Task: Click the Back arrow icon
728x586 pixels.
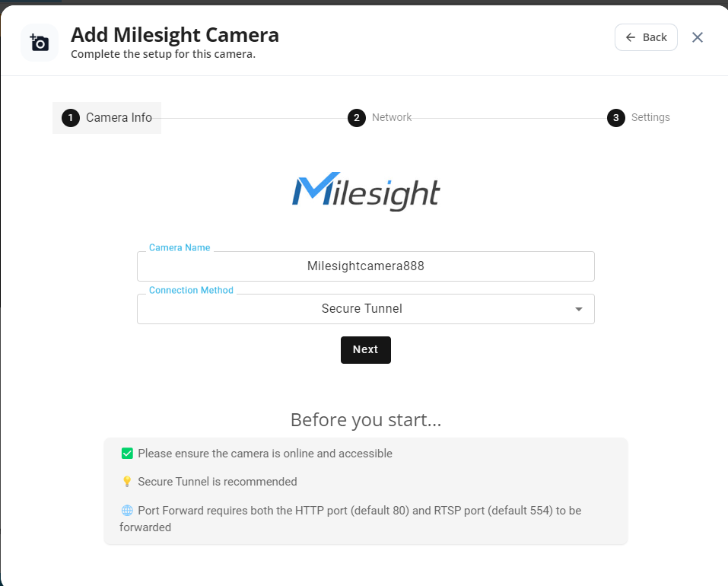Action: point(630,37)
